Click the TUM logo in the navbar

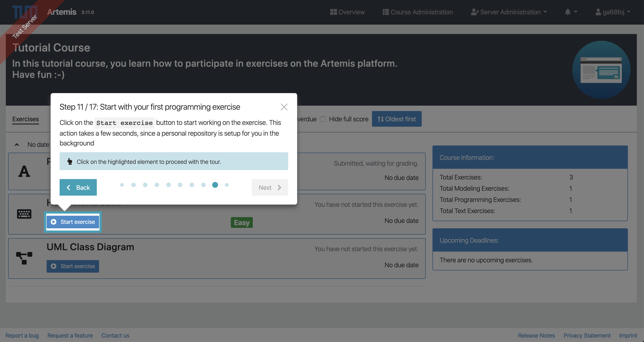tap(24, 12)
